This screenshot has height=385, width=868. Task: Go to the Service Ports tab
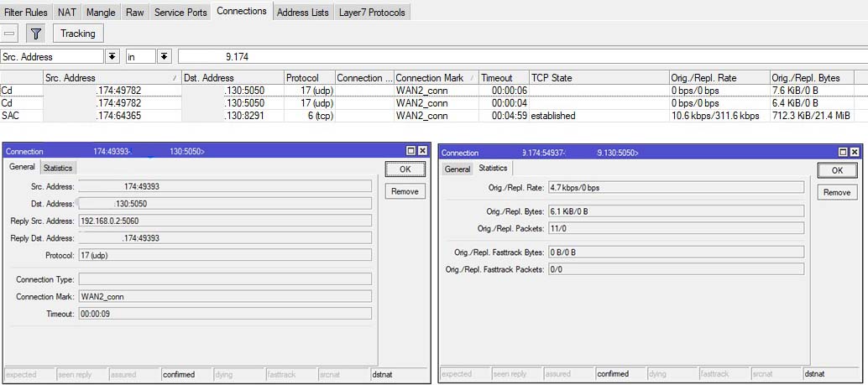(x=180, y=13)
